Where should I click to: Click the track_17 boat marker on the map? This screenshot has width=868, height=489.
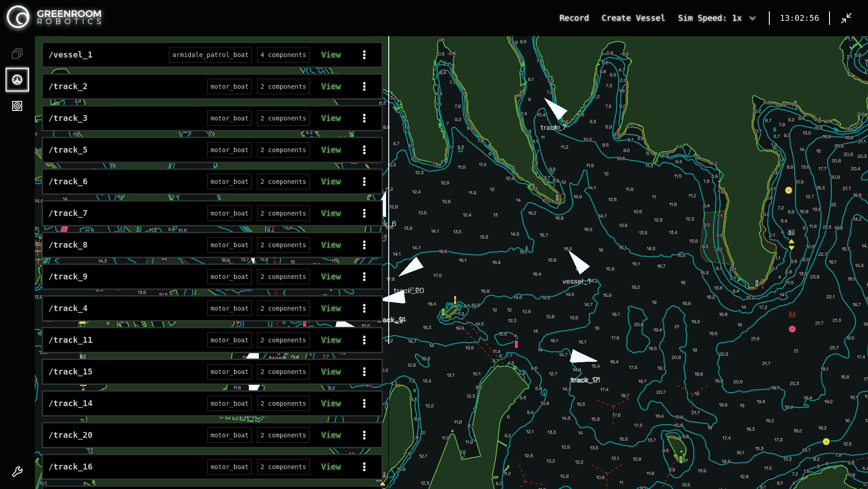(x=582, y=356)
